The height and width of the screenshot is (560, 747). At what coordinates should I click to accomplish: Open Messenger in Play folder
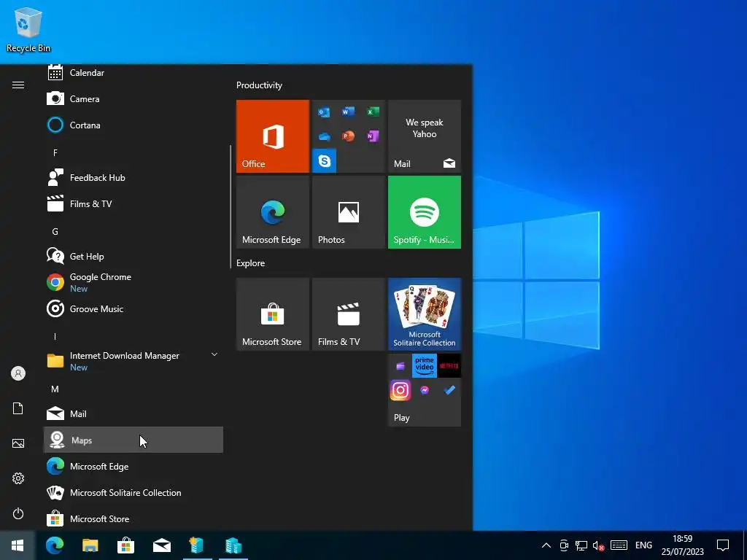[x=425, y=391]
